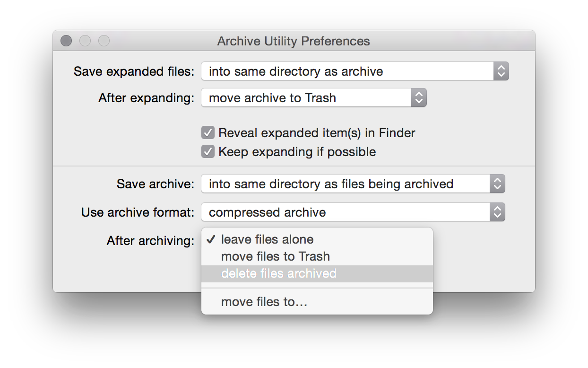Click the Save expanded files popup arrows
Viewport: 588px width, 368px height.
[x=501, y=71]
